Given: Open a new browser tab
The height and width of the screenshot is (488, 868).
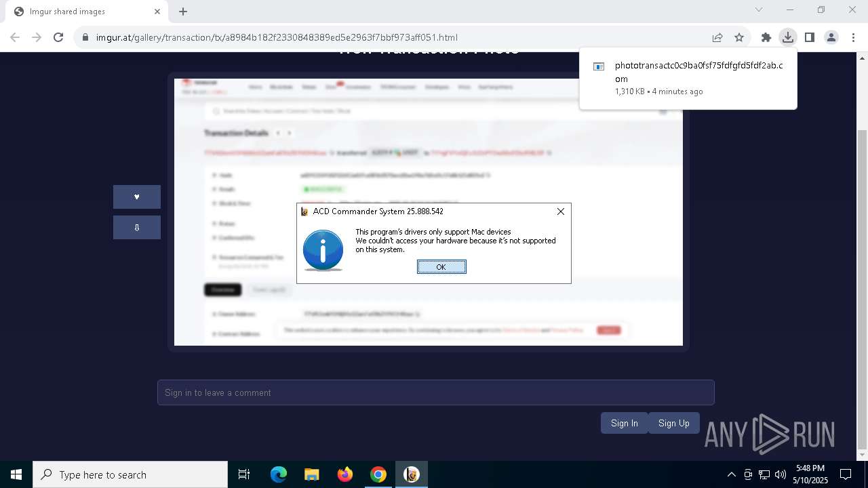Looking at the screenshot, I should 183,12.
